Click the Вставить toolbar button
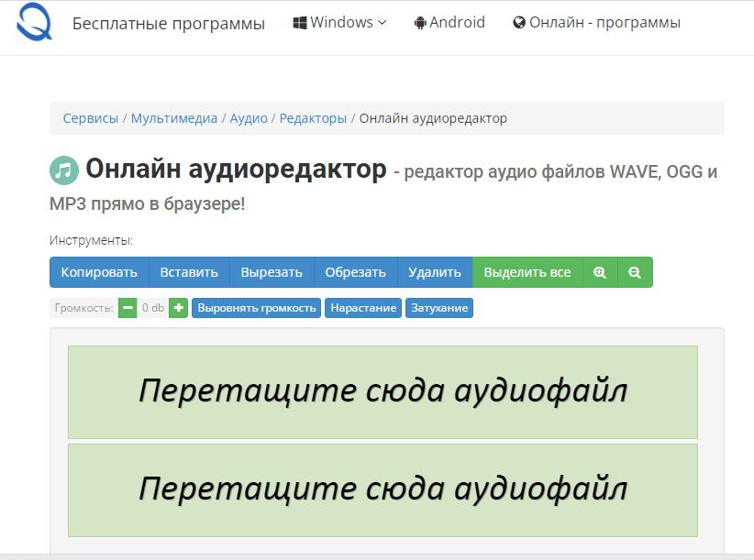Viewport: 754px width, 560px height. [x=187, y=272]
